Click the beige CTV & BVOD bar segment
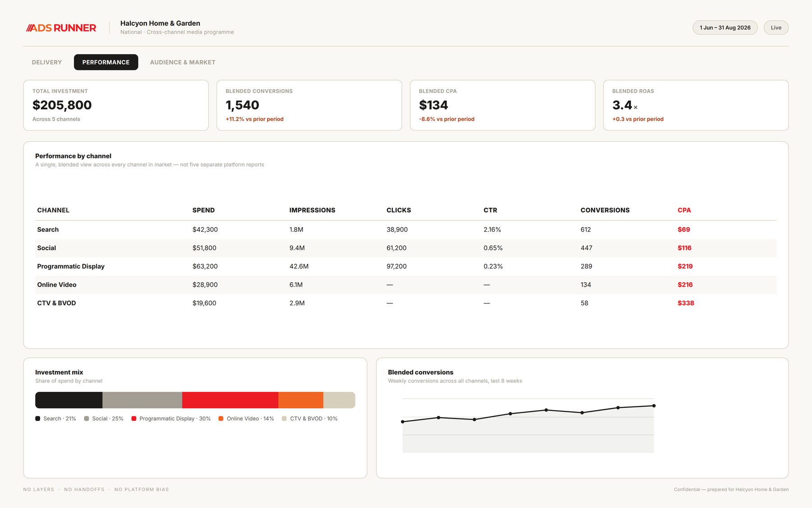 [x=339, y=400]
